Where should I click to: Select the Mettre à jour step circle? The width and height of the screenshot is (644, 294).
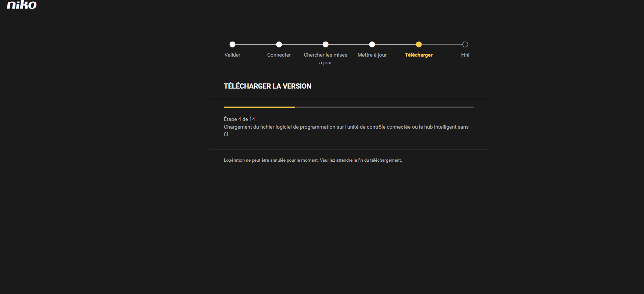coord(372,44)
